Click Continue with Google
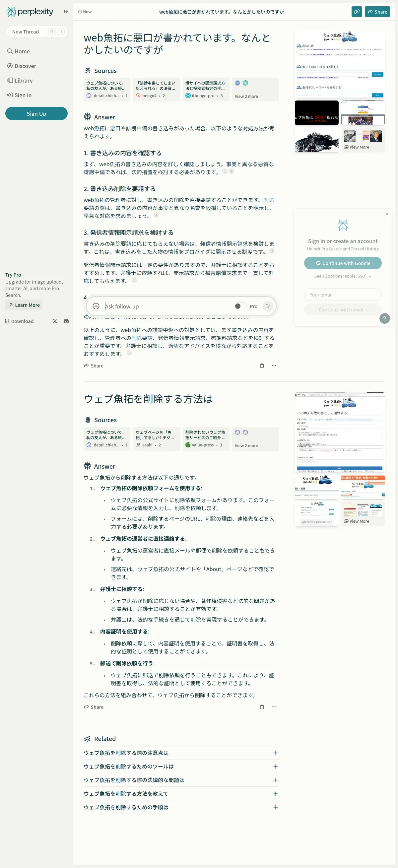398x868 pixels. click(343, 263)
